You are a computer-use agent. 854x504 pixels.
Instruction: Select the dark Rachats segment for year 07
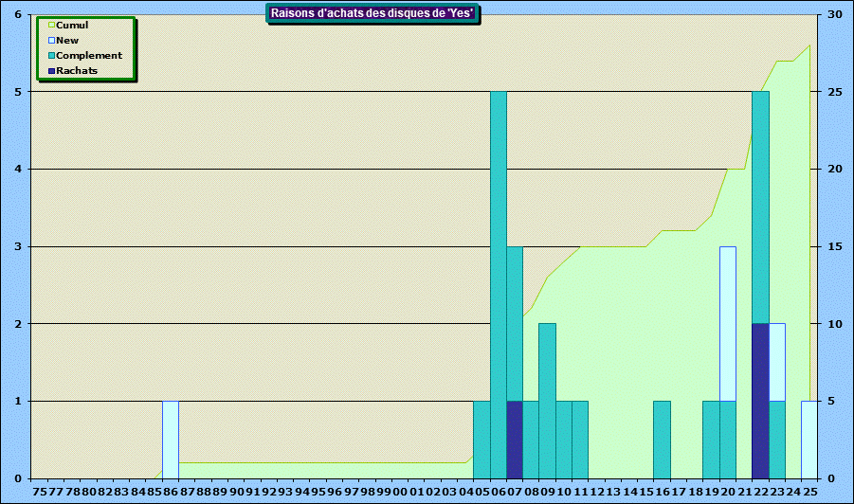pos(515,440)
